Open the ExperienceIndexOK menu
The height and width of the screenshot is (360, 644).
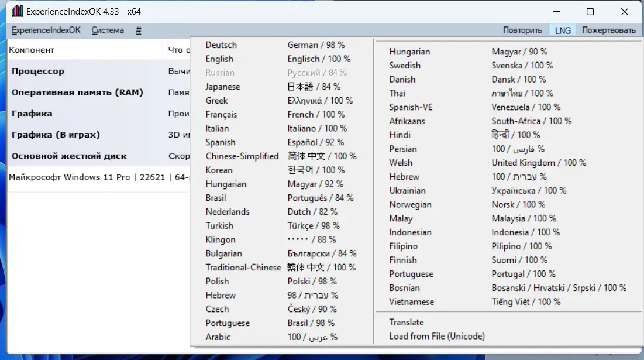[x=46, y=30]
